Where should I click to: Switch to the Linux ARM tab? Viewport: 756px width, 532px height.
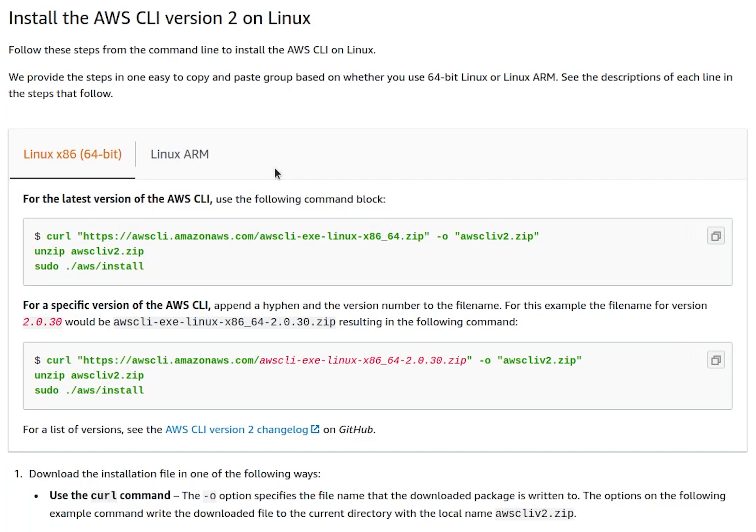click(x=180, y=154)
